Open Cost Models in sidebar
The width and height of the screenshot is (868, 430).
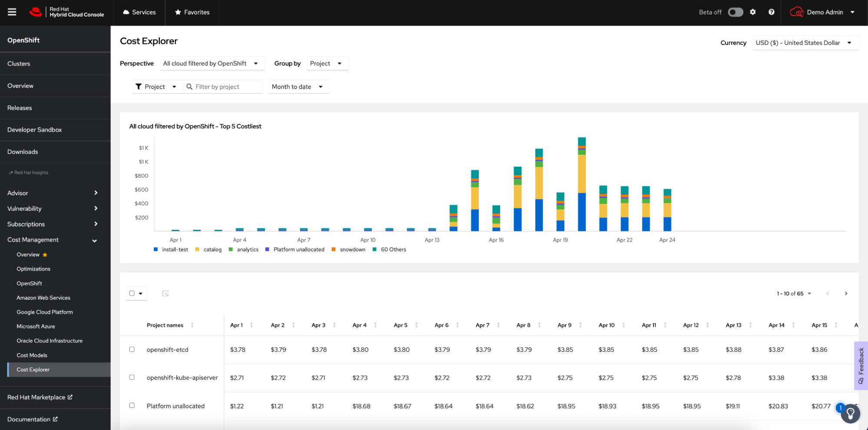pyautogui.click(x=32, y=355)
